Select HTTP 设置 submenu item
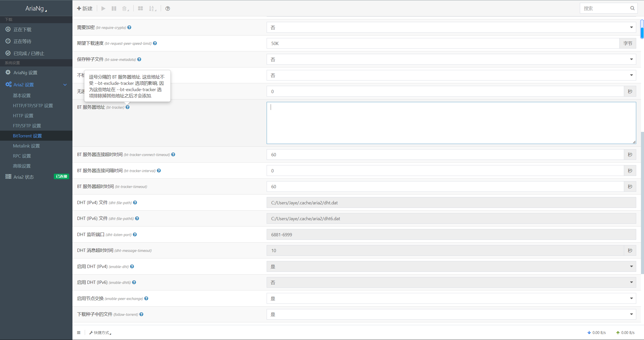Viewport: 644px width, 340px height. (36, 116)
